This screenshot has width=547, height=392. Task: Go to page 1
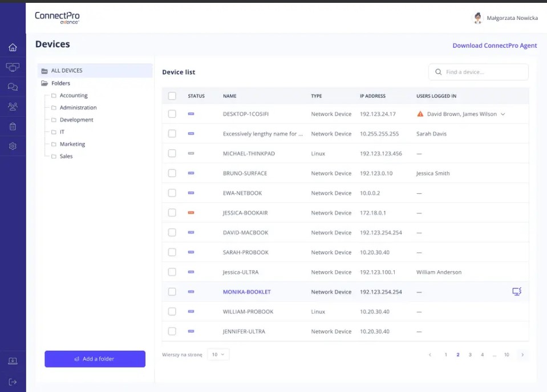coord(446,355)
